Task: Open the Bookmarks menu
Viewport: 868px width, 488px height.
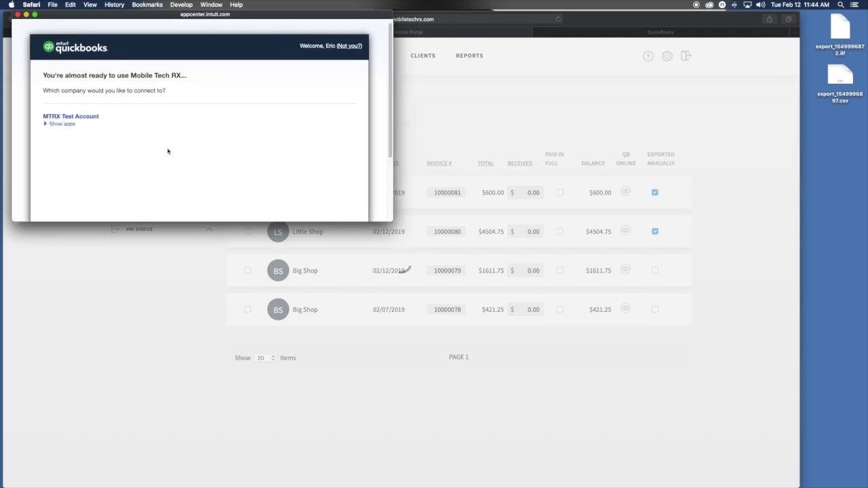Action: [x=147, y=5]
